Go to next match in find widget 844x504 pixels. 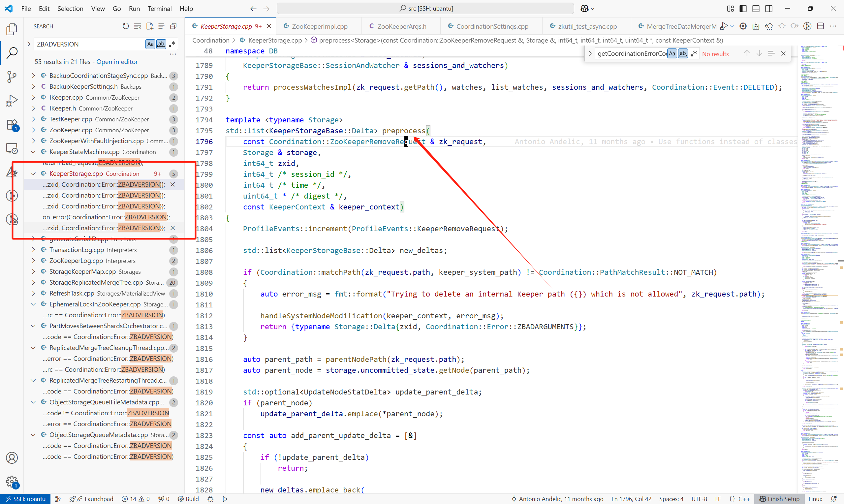tap(759, 53)
